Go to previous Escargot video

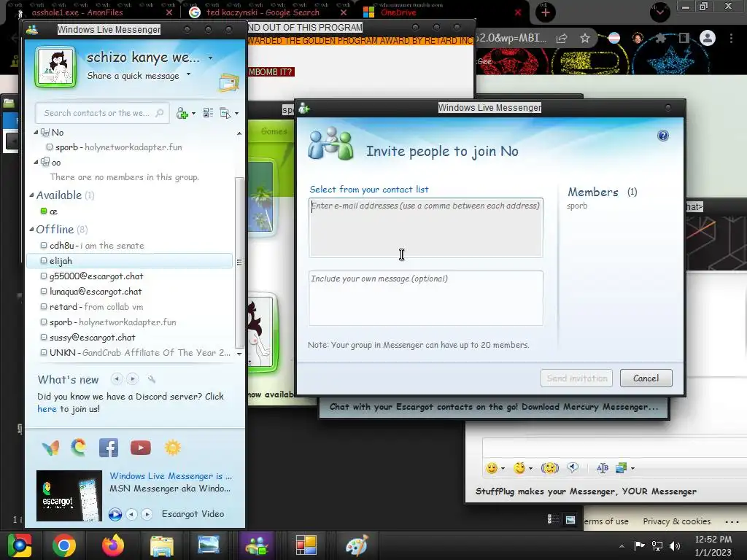(x=131, y=514)
